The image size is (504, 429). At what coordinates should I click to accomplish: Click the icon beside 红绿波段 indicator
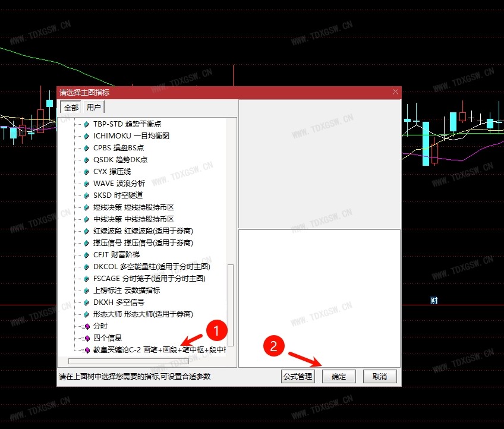pos(86,231)
